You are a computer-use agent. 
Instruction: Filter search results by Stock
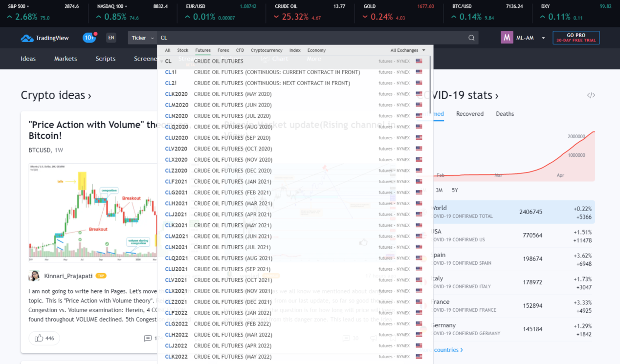click(183, 50)
